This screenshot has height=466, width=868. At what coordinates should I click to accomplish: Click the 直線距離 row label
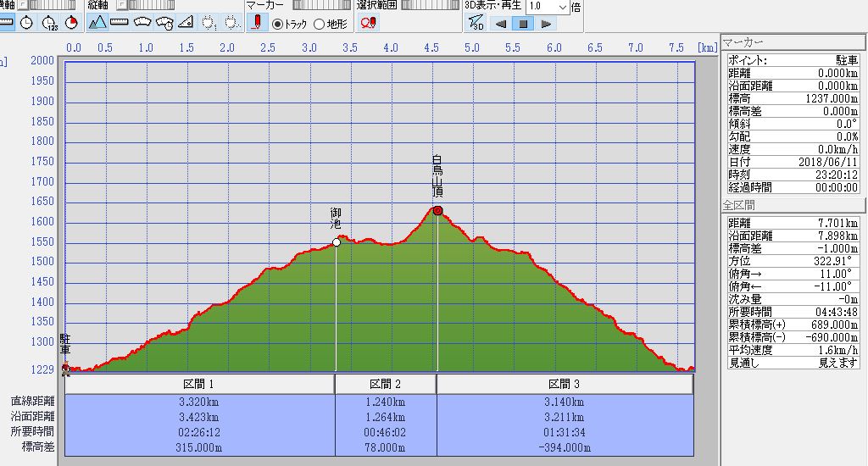coord(33,402)
